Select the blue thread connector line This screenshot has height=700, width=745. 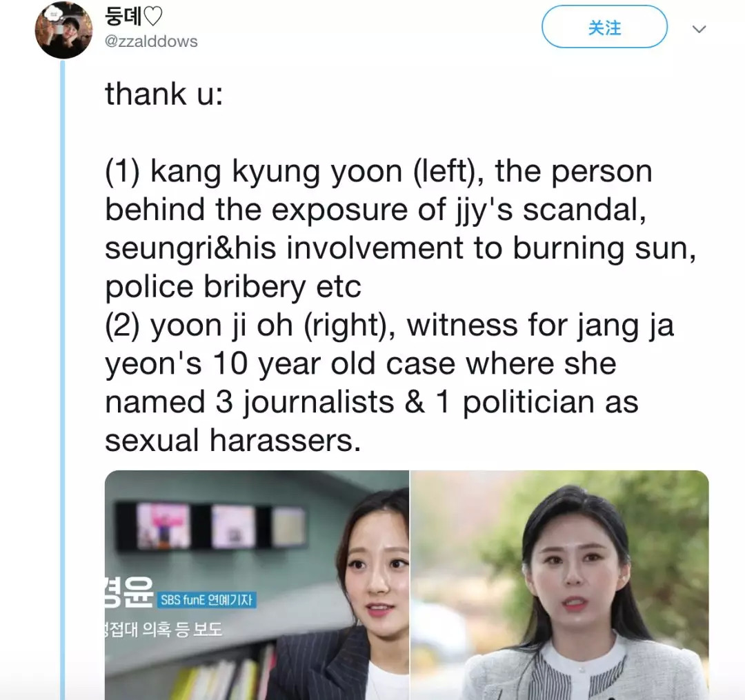click(63, 380)
